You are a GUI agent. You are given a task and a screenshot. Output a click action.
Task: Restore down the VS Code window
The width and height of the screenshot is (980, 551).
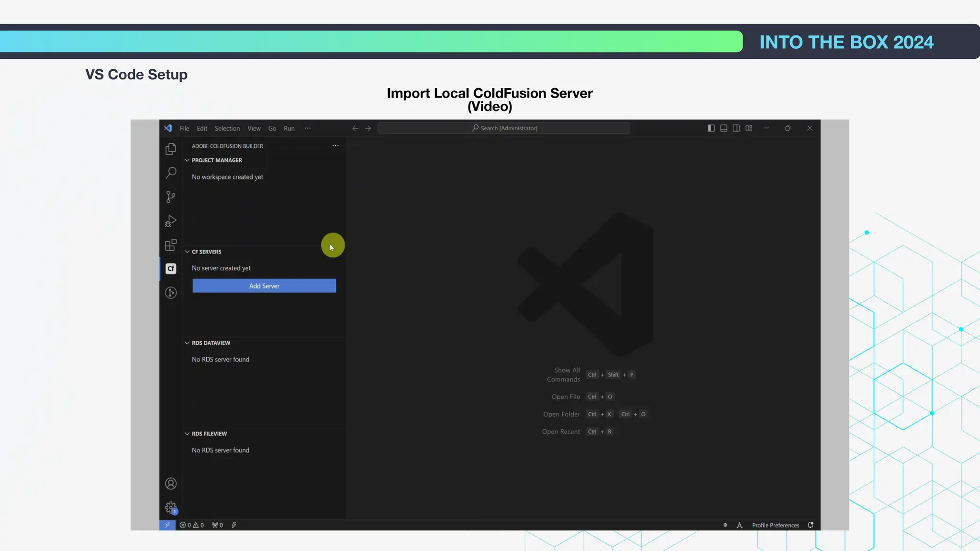click(788, 128)
